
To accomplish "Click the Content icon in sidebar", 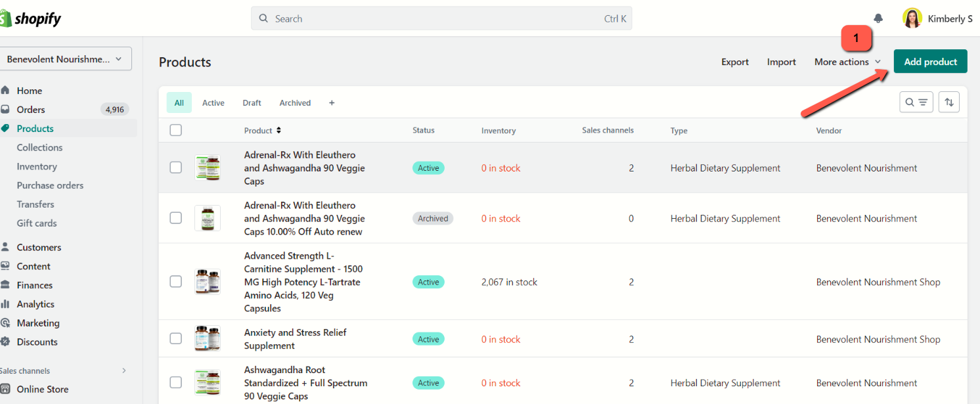I will [5, 267].
